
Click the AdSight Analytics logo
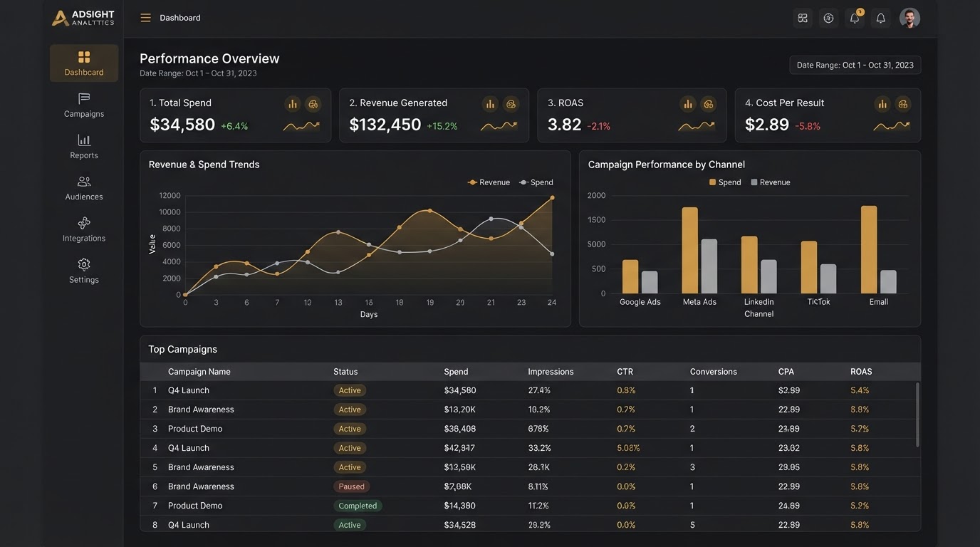(83, 18)
